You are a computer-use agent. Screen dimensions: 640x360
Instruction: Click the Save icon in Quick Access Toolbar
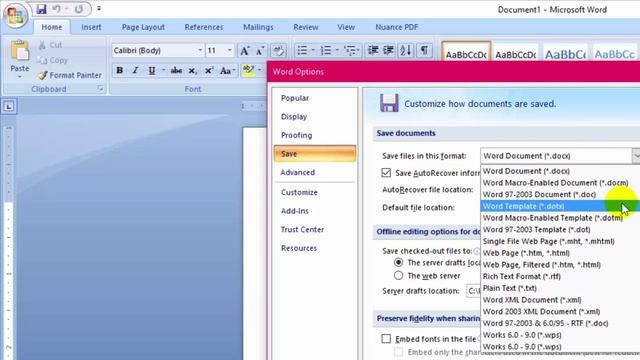tap(41, 9)
